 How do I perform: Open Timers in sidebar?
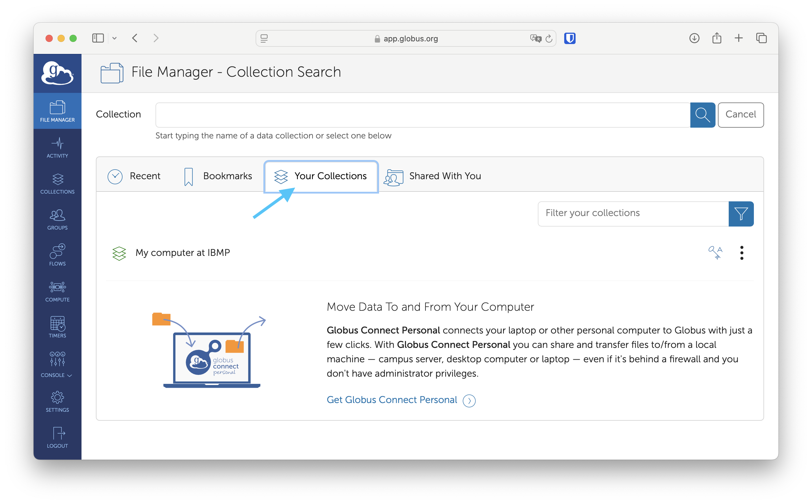[x=57, y=327]
